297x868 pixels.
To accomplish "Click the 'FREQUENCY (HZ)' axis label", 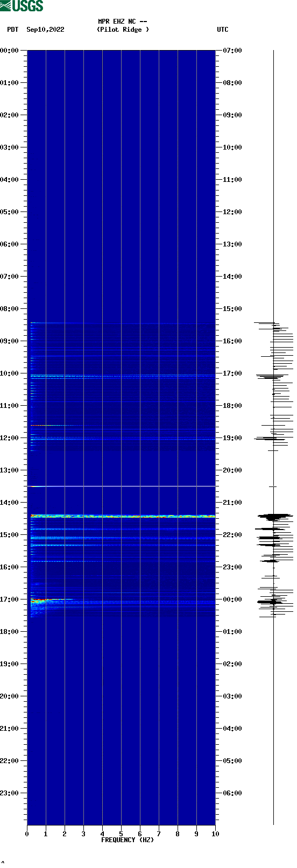I will pos(128,840).
